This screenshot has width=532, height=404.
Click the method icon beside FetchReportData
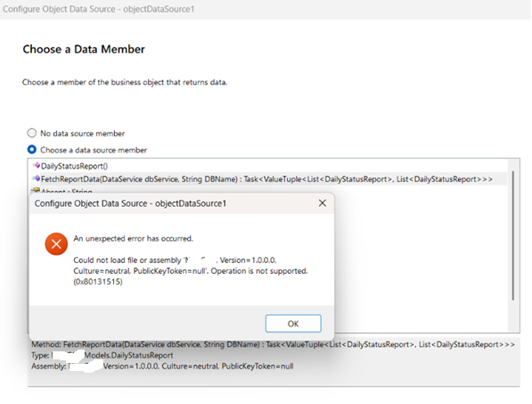point(37,178)
